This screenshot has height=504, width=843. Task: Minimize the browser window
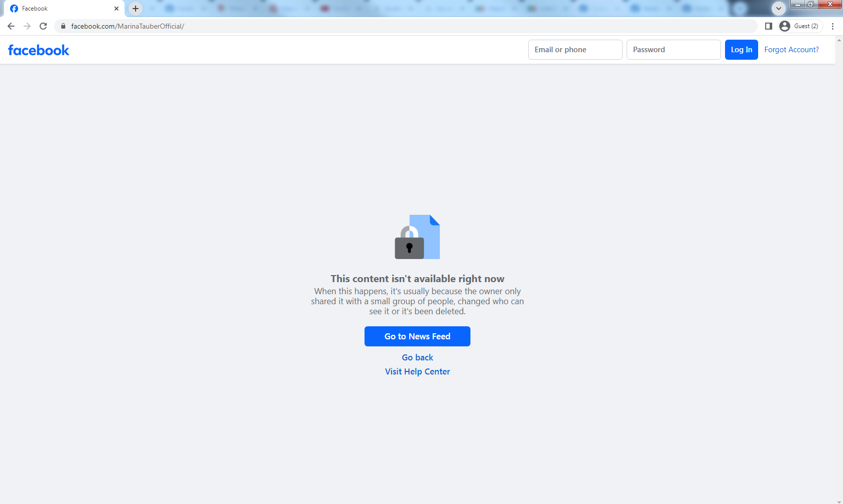(798, 5)
